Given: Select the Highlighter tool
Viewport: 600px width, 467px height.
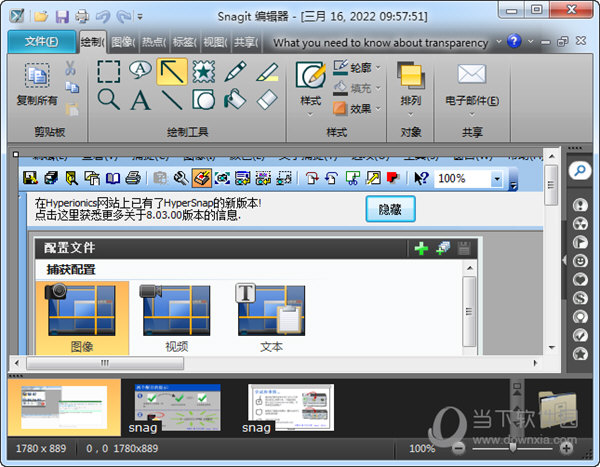Looking at the screenshot, I should 267,72.
